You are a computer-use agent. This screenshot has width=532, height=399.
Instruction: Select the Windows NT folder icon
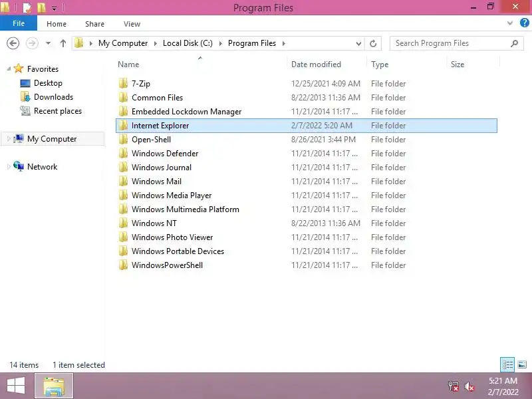click(x=123, y=223)
